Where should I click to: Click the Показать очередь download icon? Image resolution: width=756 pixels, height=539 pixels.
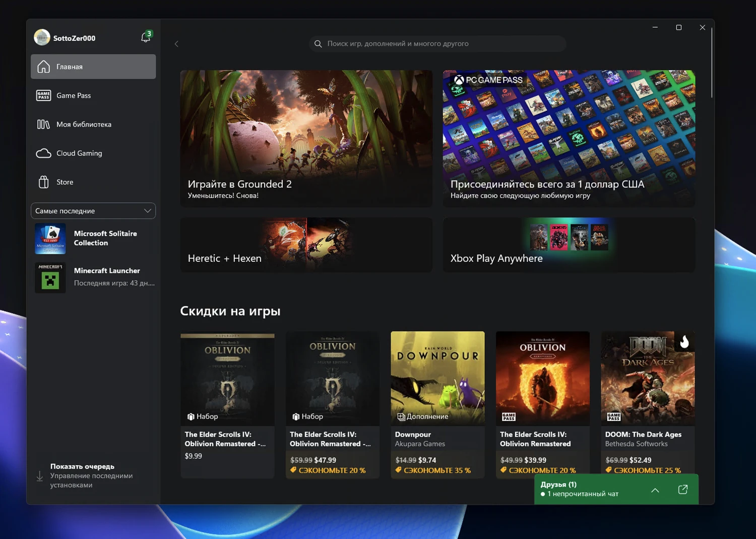pos(39,475)
